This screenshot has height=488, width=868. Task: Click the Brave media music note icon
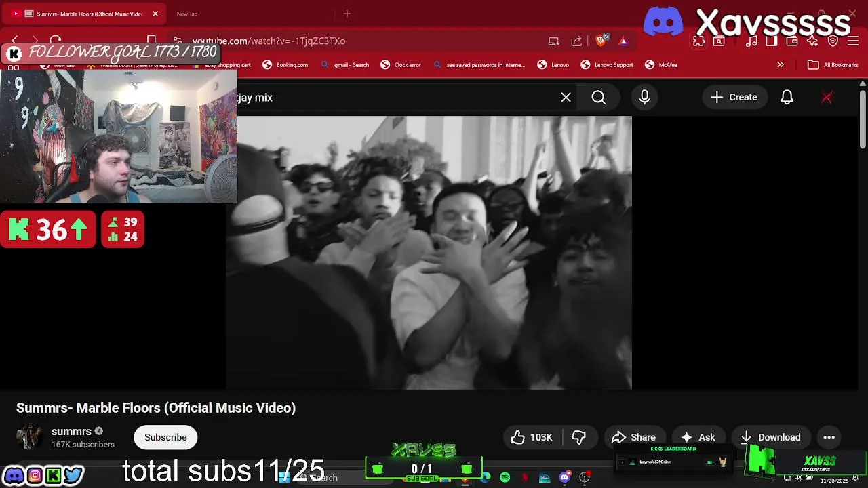pyautogui.click(x=751, y=41)
